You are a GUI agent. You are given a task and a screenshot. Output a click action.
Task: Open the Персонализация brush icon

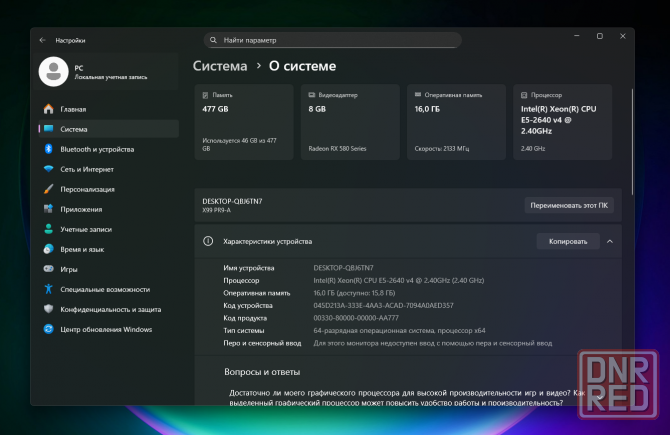pyautogui.click(x=48, y=189)
